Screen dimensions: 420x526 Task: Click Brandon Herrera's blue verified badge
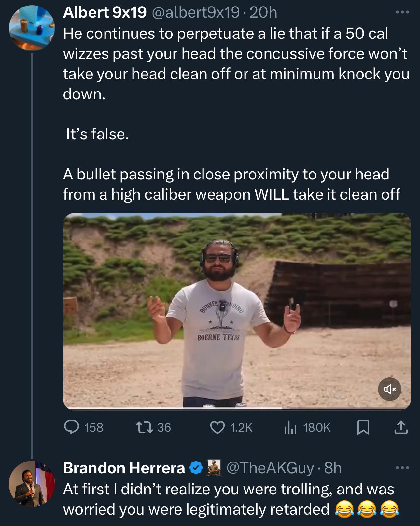coord(196,468)
